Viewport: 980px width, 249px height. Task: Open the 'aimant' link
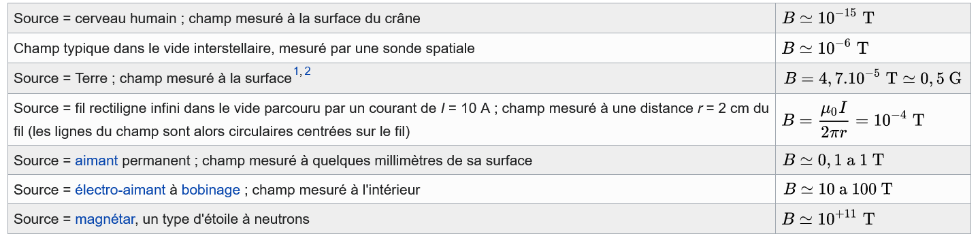point(97,161)
